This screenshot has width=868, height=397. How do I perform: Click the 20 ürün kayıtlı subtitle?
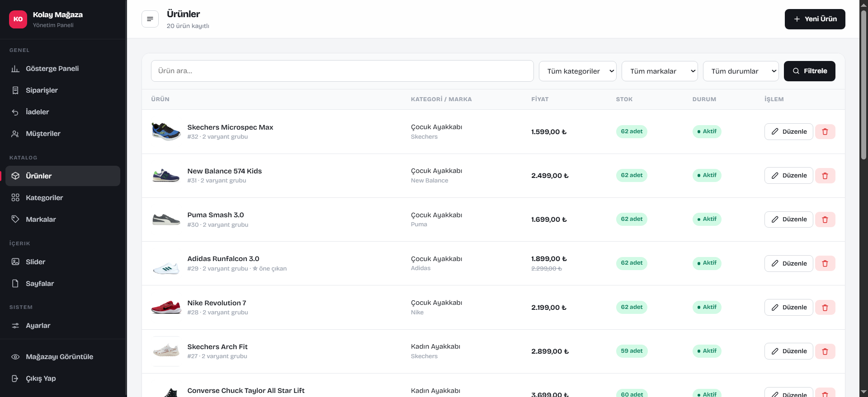point(188,26)
